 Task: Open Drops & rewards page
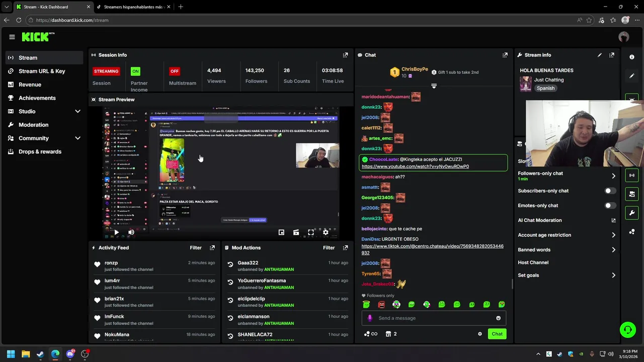[x=44, y=151]
